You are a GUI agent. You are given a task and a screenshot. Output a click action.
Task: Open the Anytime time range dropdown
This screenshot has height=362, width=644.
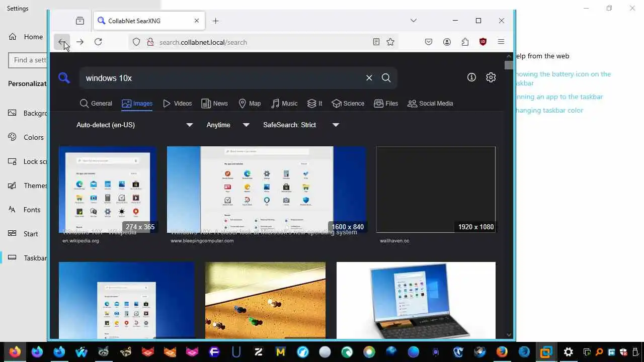pos(228,125)
